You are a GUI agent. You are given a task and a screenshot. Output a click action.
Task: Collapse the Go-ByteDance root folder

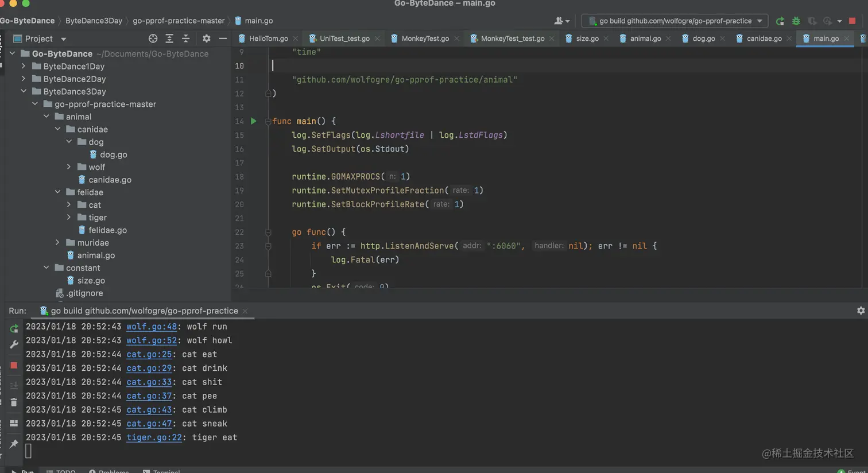pyautogui.click(x=13, y=53)
